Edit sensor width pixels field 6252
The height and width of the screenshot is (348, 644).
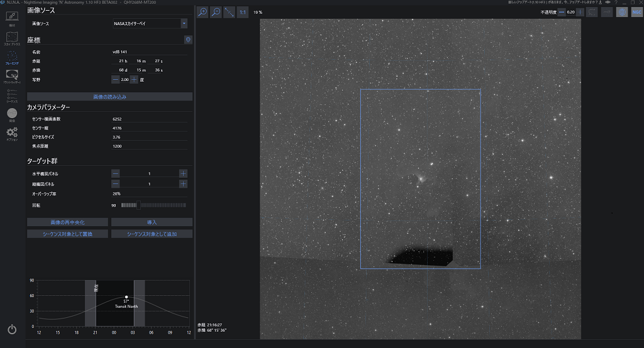[x=150, y=119]
